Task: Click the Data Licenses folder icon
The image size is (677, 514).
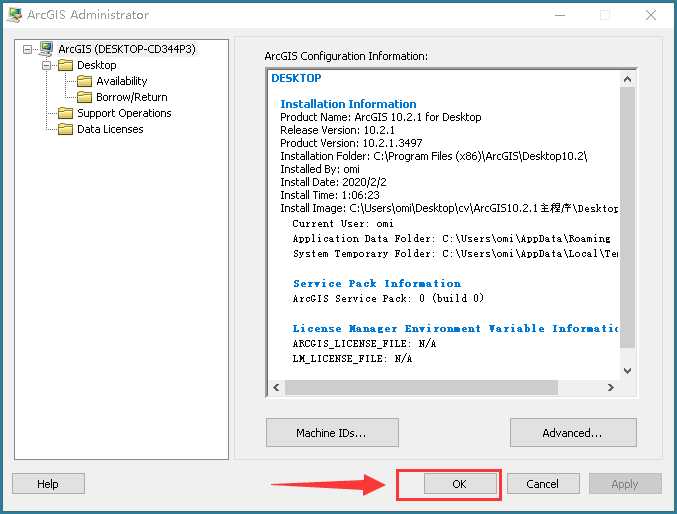Action: (x=66, y=129)
